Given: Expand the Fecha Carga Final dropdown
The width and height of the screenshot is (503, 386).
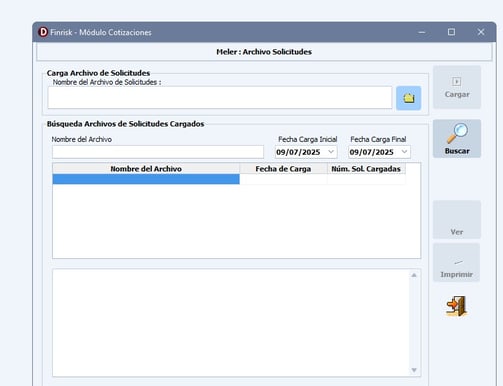Looking at the screenshot, I should pyautogui.click(x=404, y=152).
